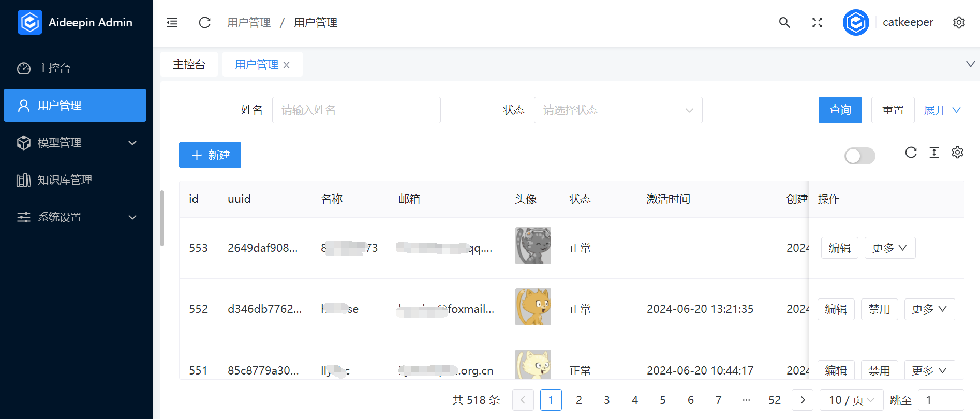Click the 新建 create button
Screen dimensions: 980x419
click(210, 155)
